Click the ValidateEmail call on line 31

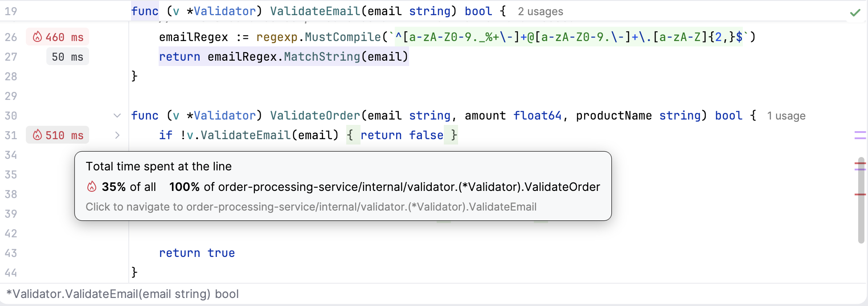[246, 135]
